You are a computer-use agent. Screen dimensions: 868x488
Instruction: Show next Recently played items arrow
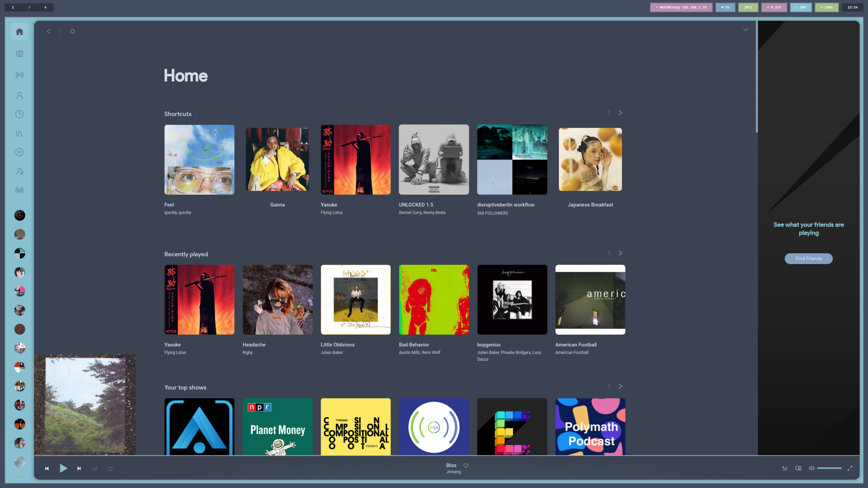tap(620, 253)
